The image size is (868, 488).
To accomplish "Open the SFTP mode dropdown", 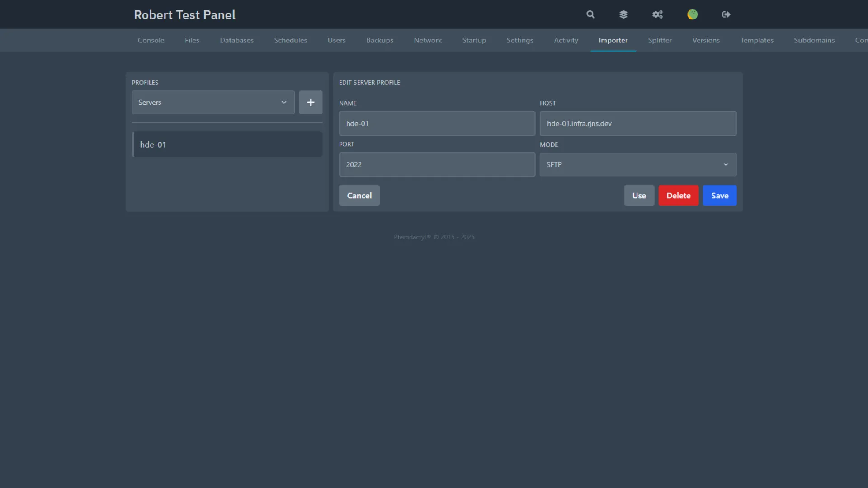I will coord(637,164).
